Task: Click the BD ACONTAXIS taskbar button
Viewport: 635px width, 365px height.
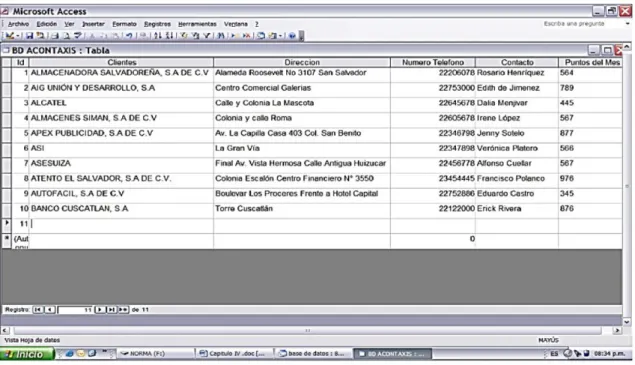Action: tap(392, 354)
